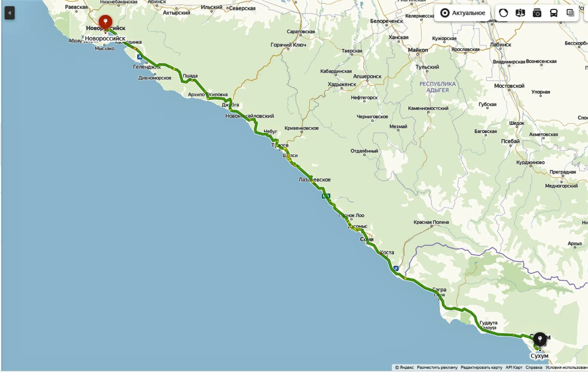
Task: Click the Республика Адыгея region label
Action: pyautogui.click(x=438, y=87)
